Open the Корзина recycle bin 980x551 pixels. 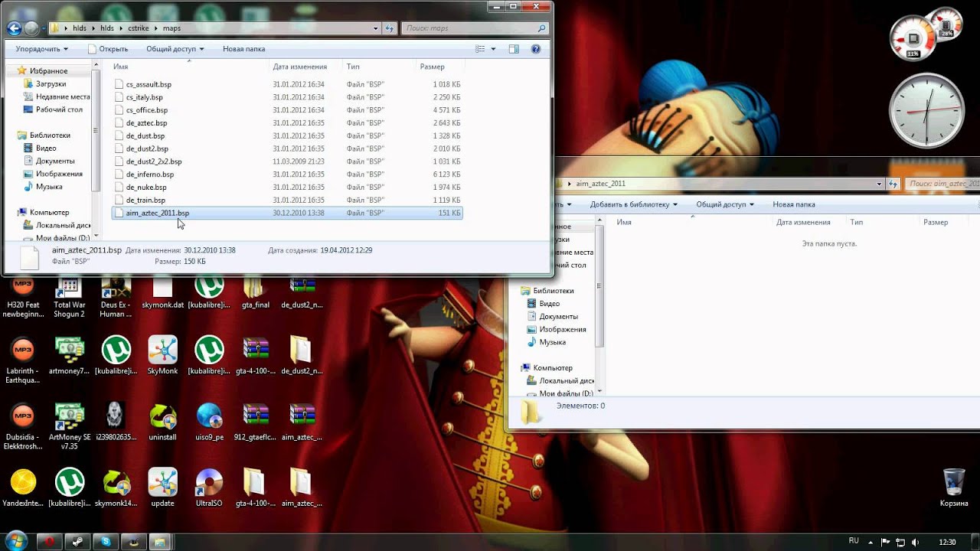click(x=954, y=488)
